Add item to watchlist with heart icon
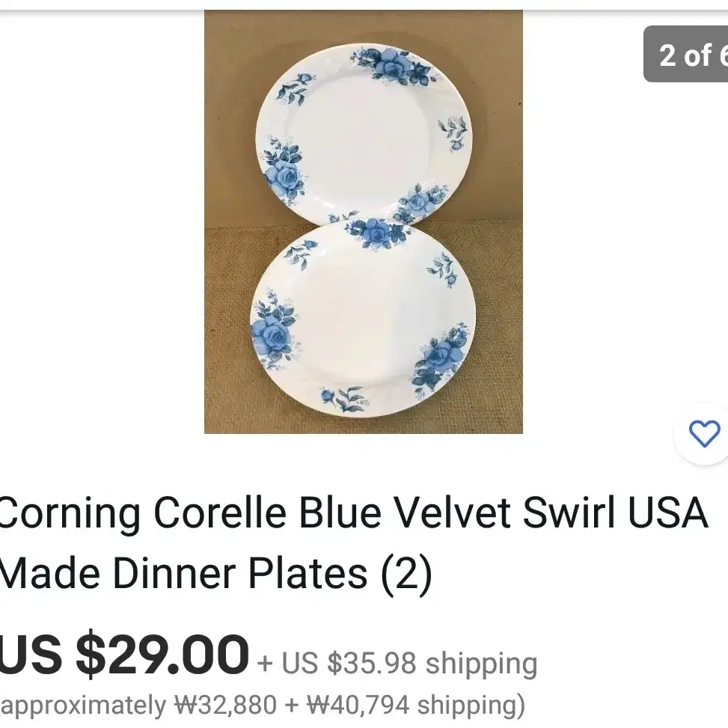 click(x=704, y=434)
